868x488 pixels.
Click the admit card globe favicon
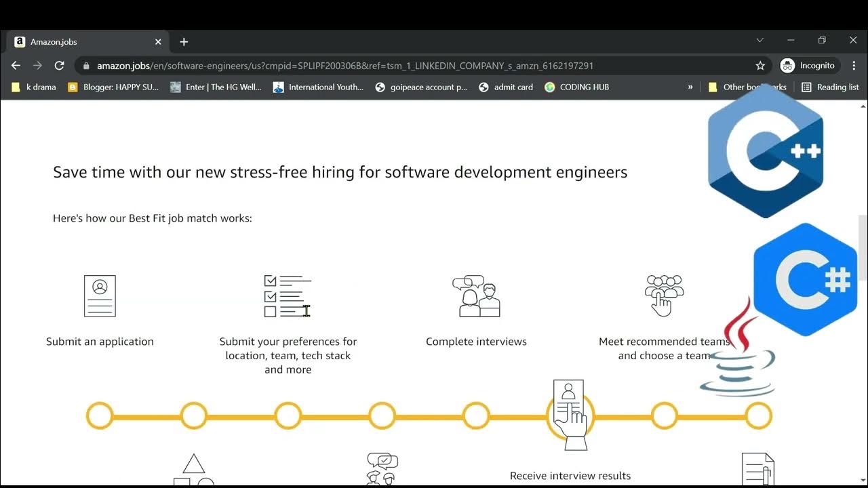[484, 87]
